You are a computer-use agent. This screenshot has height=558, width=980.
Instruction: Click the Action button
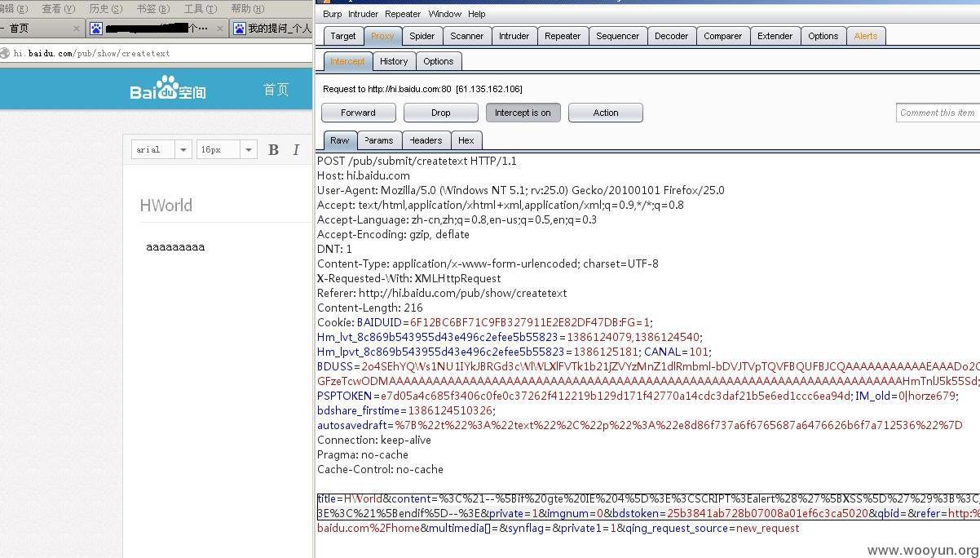point(606,113)
